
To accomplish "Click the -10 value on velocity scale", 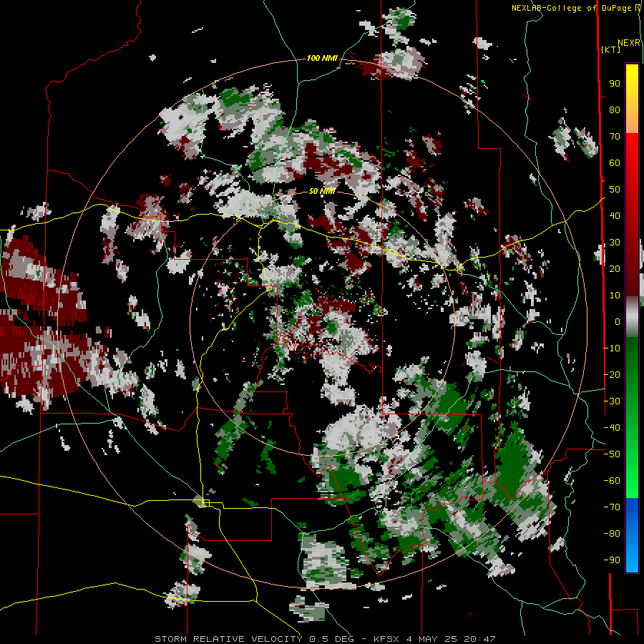I will [x=612, y=348].
